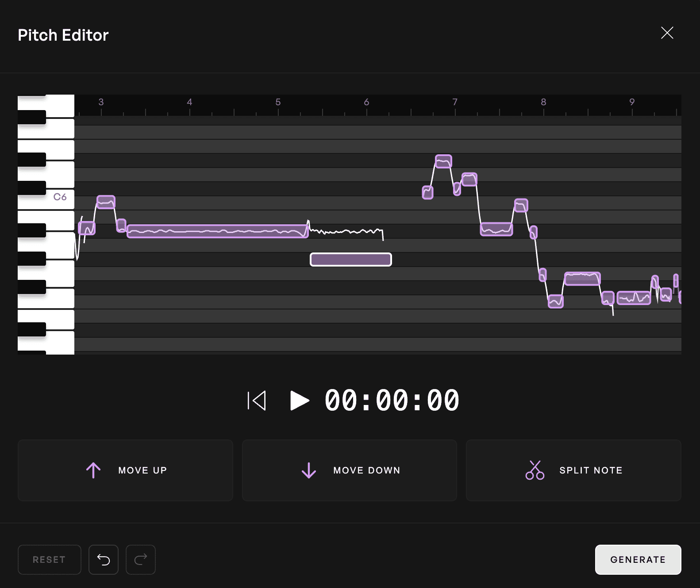Click bar 5 marker on the timeline ruler
Image resolution: width=700 pixels, height=588 pixels.
278,102
